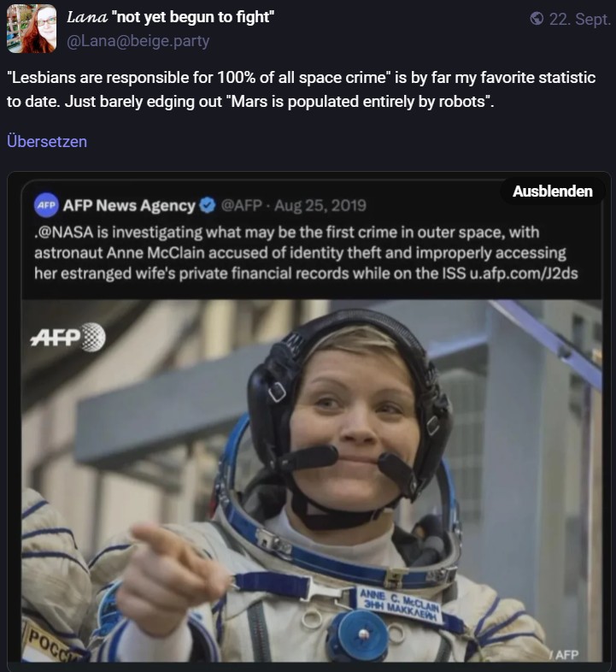The image size is (616, 672).
Task: Click the @AFP handle in the tweet
Action: pyautogui.click(x=241, y=206)
